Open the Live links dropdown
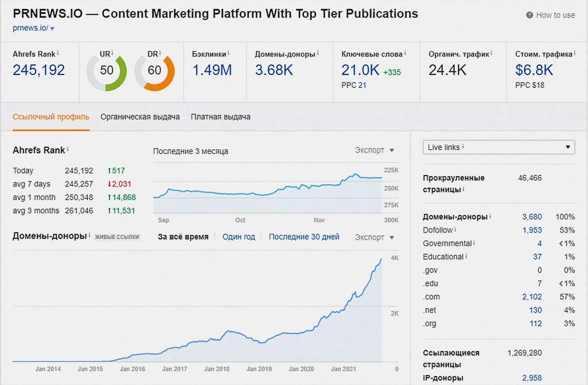Screen dimensions: 588x385 (x=499, y=147)
